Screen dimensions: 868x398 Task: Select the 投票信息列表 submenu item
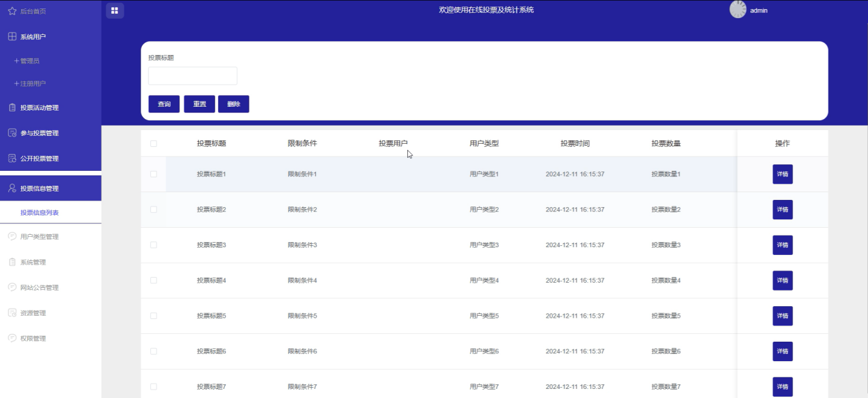(x=50, y=212)
